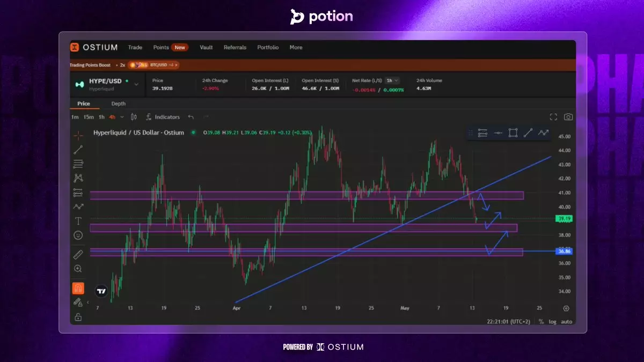The width and height of the screenshot is (644, 362).
Task: Select the trend line drawing tool
Action: (x=78, y=150)
